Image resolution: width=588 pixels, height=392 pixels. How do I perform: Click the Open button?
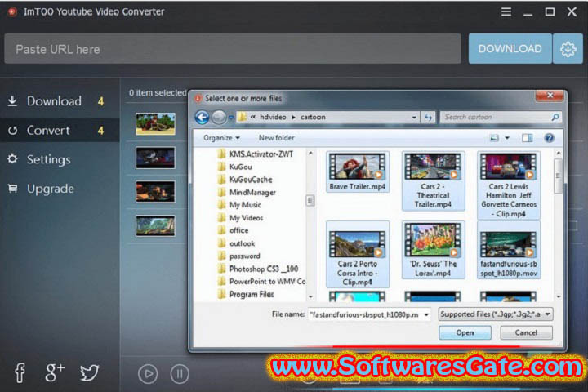[465, 332]
